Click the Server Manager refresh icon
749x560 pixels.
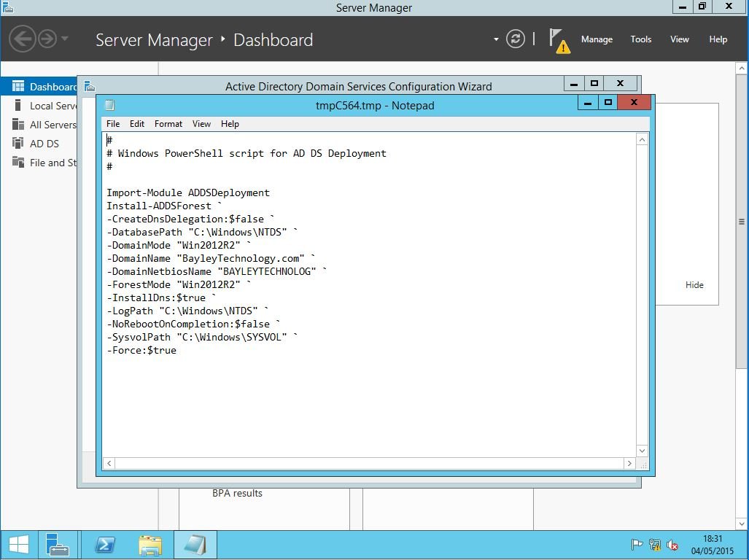[x=516, y=39]
